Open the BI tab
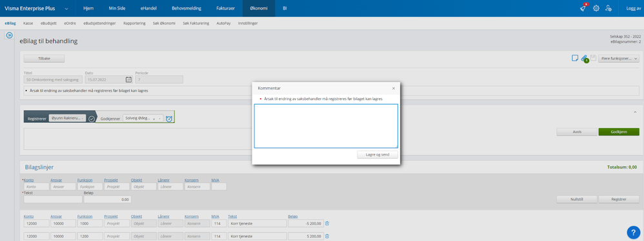 pyautogui.click(x=285, y=8)
